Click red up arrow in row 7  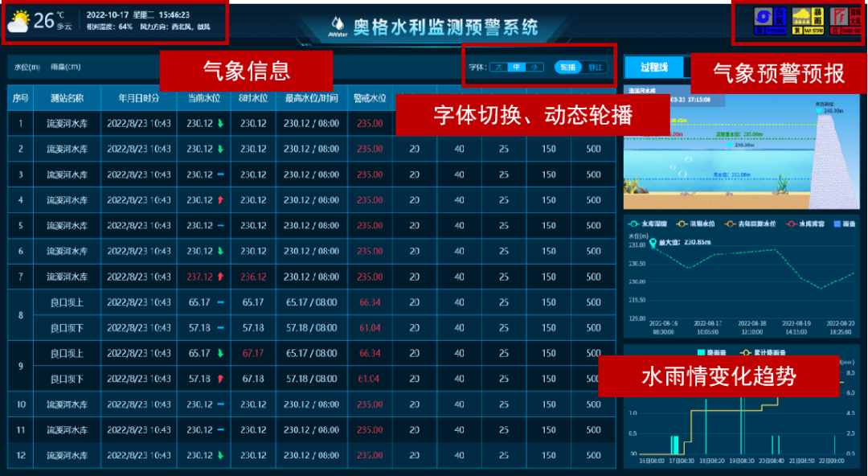[x=220, y=277]
